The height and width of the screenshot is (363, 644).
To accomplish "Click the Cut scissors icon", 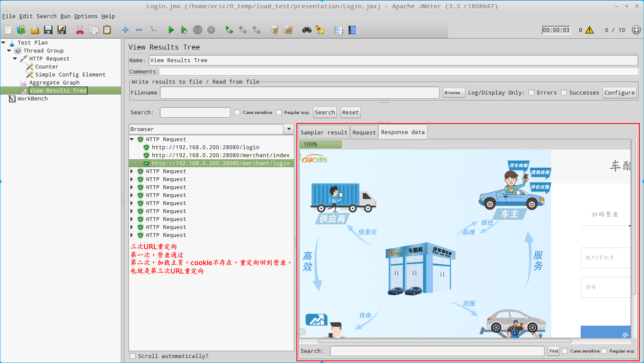I will coord(80,30).
